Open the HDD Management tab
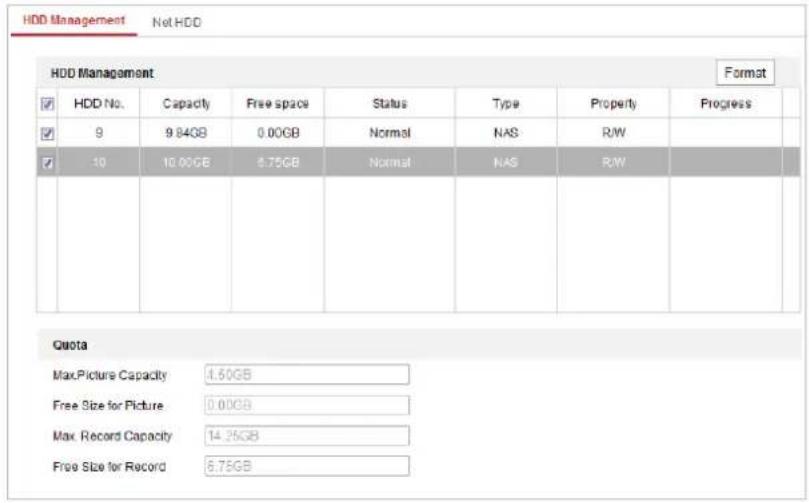This screenshot has width=809, height=503. point(74,21)
